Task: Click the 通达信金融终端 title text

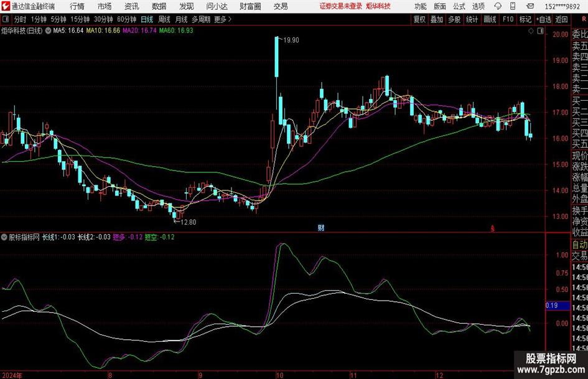Action: pyautogui.click(x=33, y=6)
